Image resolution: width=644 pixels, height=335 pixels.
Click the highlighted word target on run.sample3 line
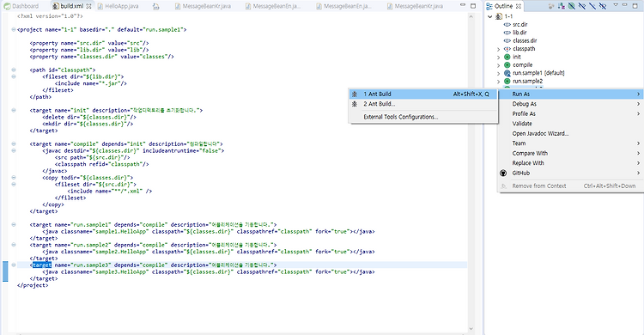coord(42,265)
